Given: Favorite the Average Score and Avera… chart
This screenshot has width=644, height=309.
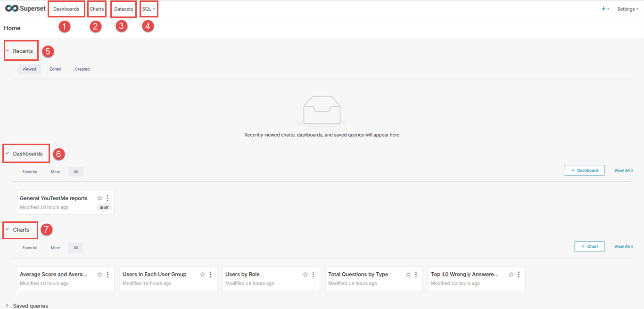Looking at the screenshot, I should coord(100,275).
